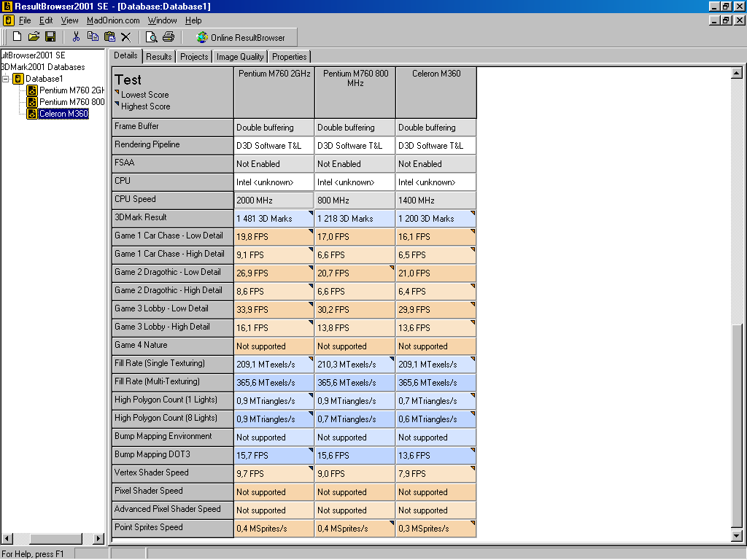
Task: Click the New document toolbar icon
Action: (18, 36)
